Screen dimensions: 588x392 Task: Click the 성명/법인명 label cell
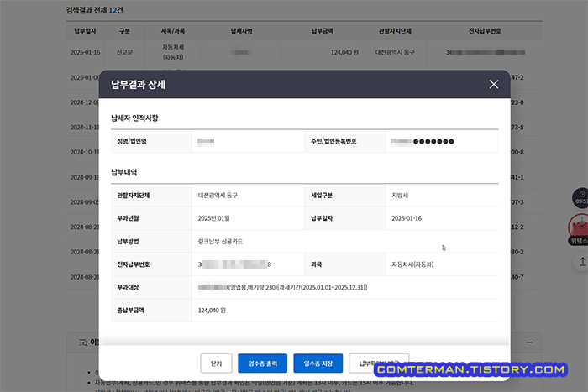(151, 141)
